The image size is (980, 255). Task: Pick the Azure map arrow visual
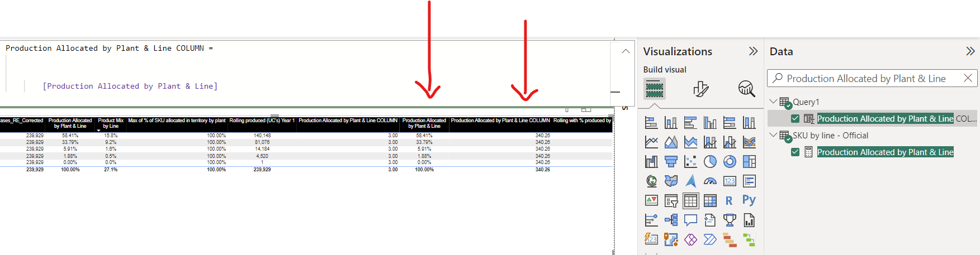coord(690,181)
